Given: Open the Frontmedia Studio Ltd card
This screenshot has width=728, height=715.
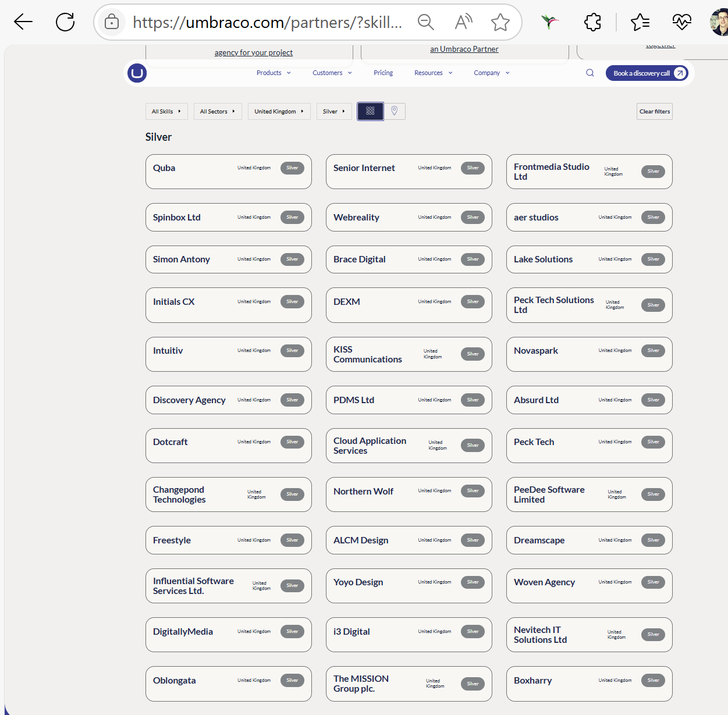Looking at the screenshot, I should click(589, 172).
